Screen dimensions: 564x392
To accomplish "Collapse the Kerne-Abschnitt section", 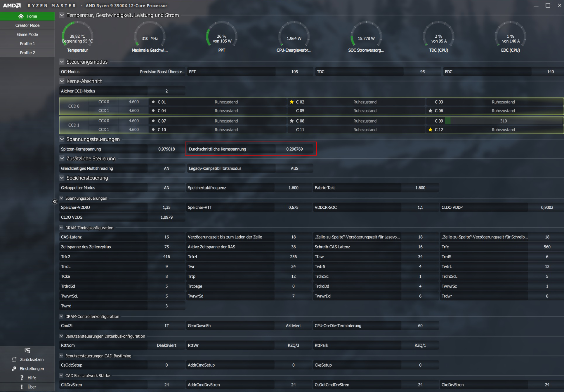I will (62, 81).
